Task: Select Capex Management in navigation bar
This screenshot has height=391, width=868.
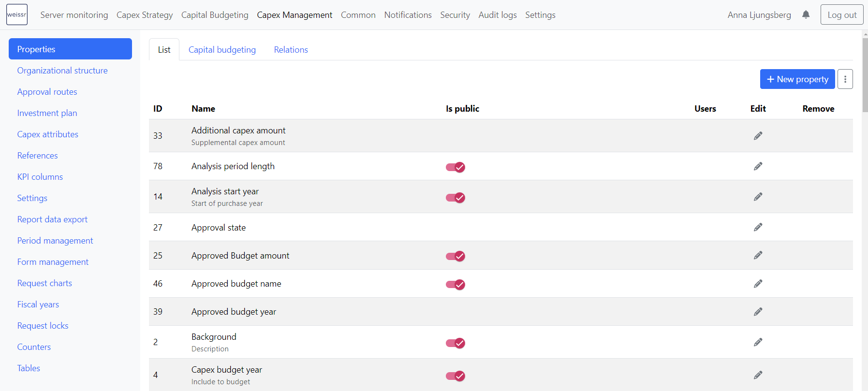Action: click(294, 15)
